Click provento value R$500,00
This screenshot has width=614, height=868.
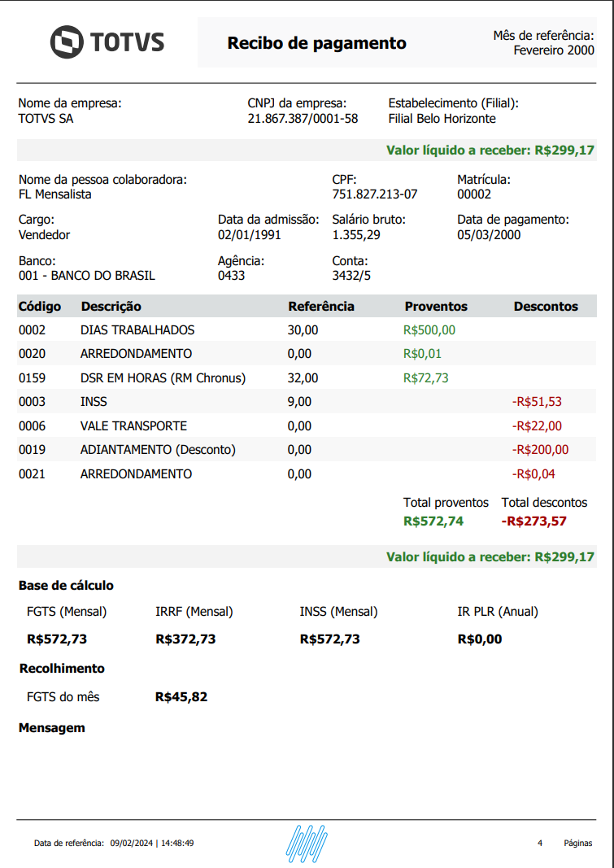click(429, 330)
